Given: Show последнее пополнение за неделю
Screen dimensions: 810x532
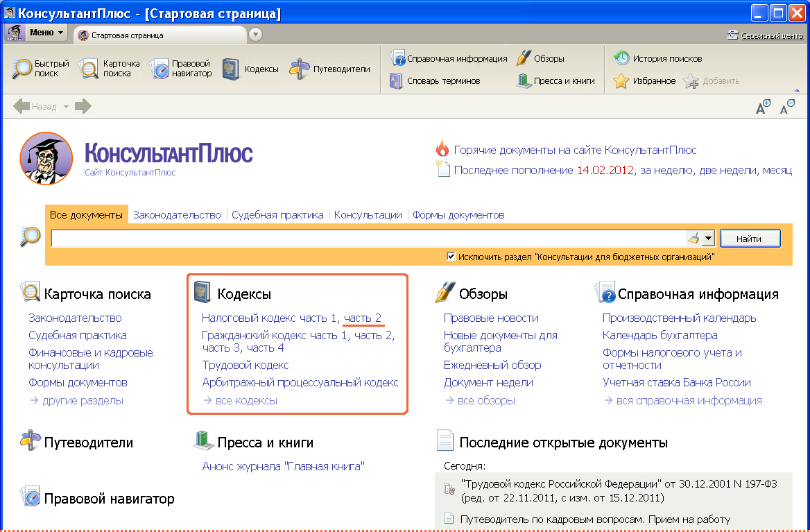Looking at the screenshot, I should [666, 171].
